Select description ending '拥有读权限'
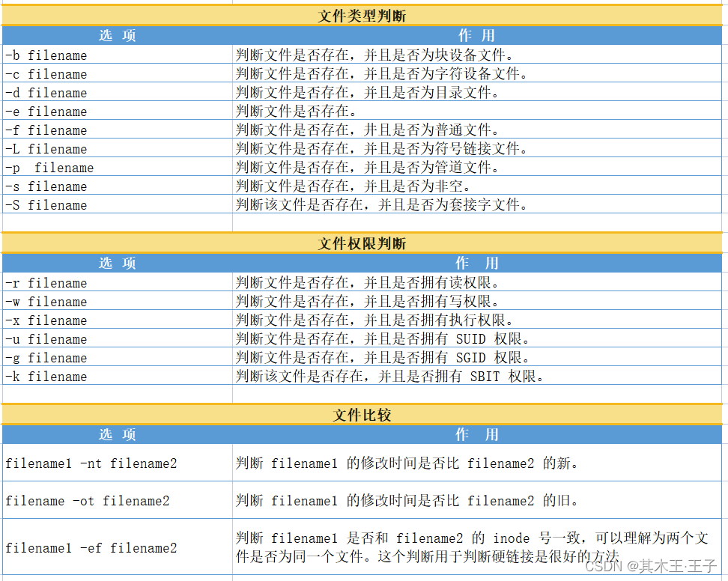728x581 pixels. tap(477, 282)
